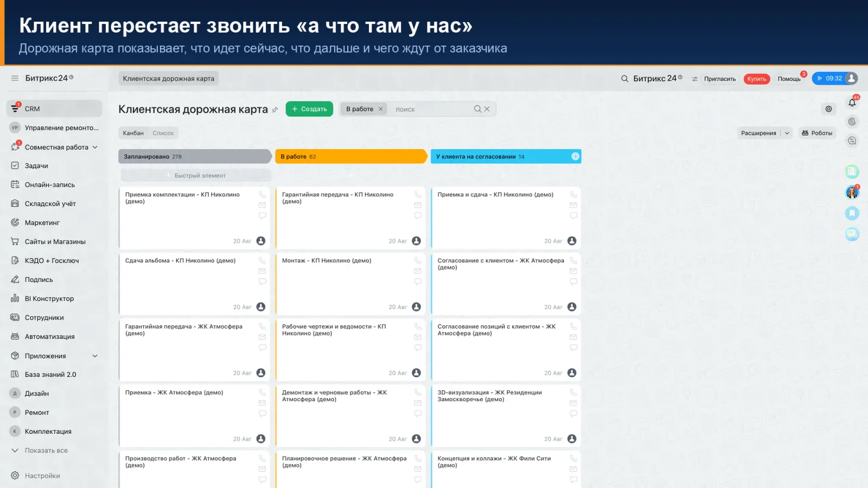Viewport: 868px width, 488px height.
Task: Click the База знаний 2.0 icon
Action: (15, 375)
